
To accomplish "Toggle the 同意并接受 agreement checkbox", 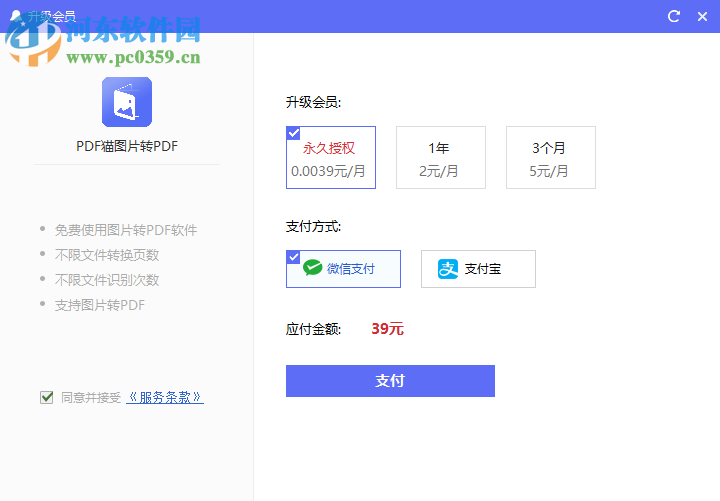I will [46, 397].
